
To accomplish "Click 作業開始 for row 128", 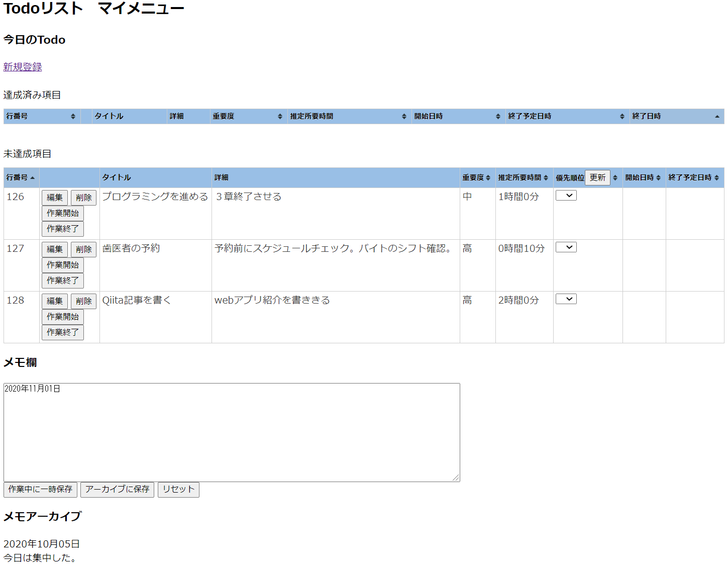I will (63, 317).
